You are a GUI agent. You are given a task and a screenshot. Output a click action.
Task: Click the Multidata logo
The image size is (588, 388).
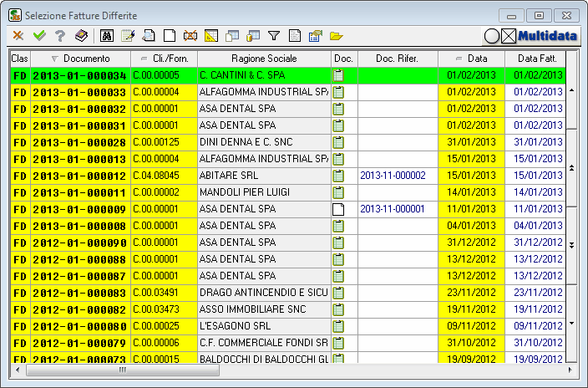click(547, 36)
